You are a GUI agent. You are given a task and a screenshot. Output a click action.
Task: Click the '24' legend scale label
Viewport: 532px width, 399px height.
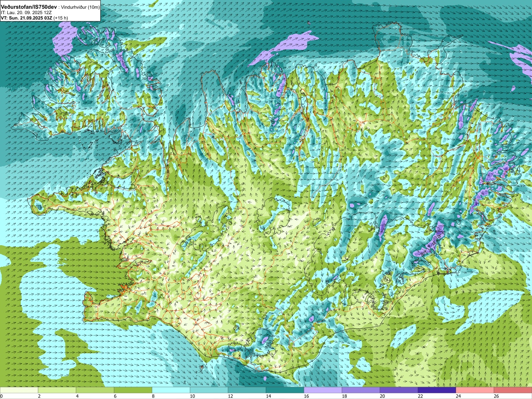[x=459, y=396]
